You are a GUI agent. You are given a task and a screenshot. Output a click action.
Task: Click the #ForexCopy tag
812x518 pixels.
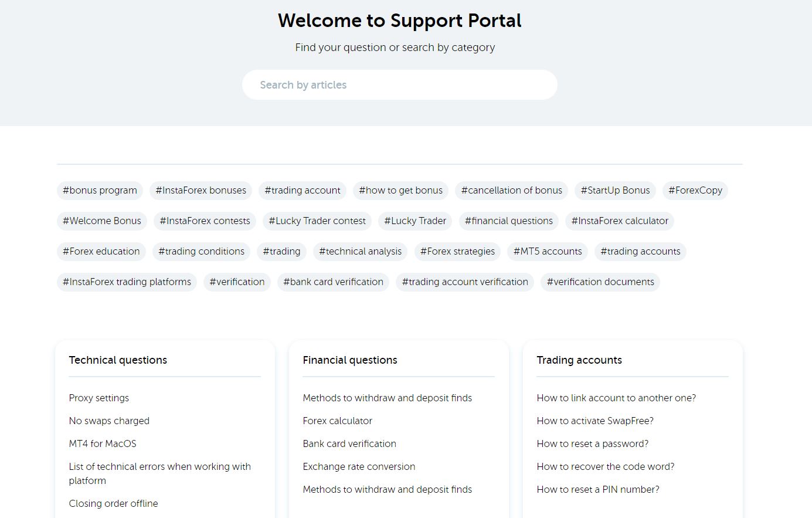[x=695, y=191]
